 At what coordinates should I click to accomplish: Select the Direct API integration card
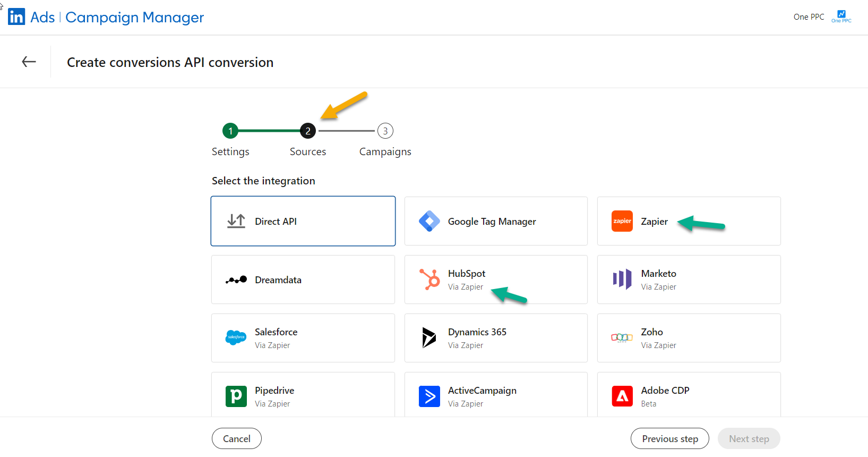pyautogui.click(x=303, y=221)
